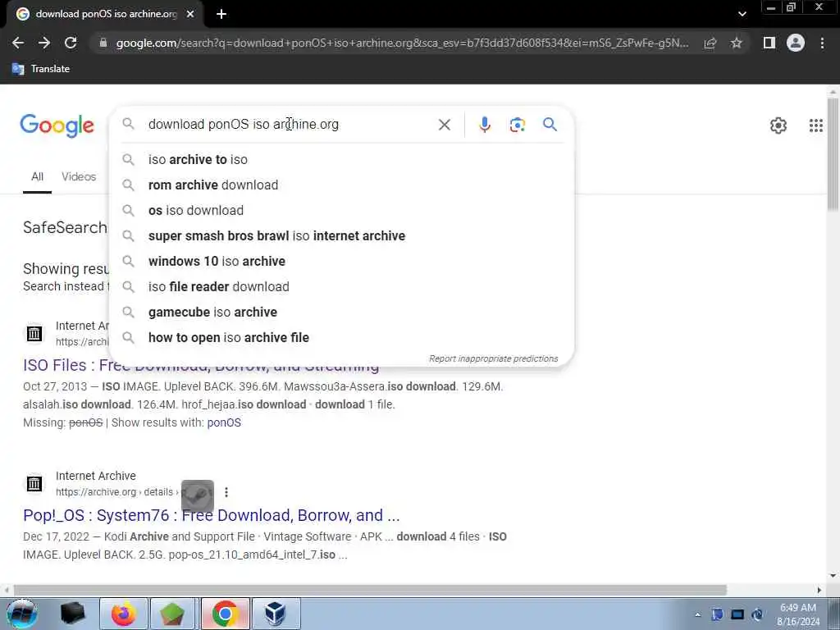Viewport: 840px width, 630px height.
Task: Click the Internet Archive favicon of ISO Files result
Action: click(x=34, y=334)
